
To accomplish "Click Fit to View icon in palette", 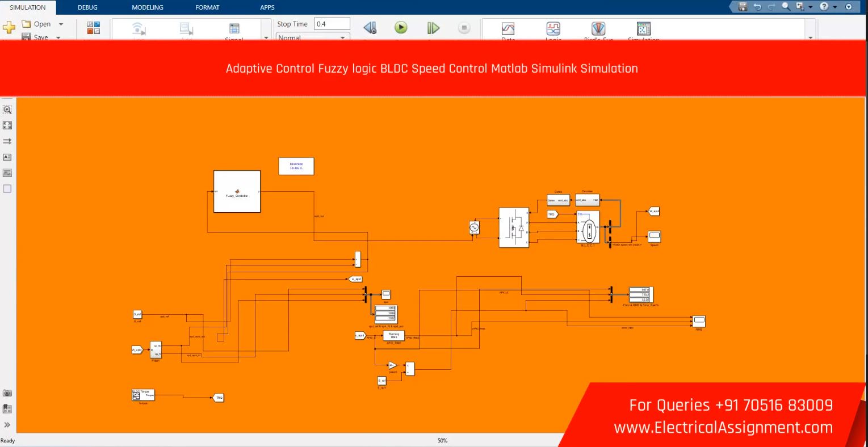I will click(x=7, y=125).
